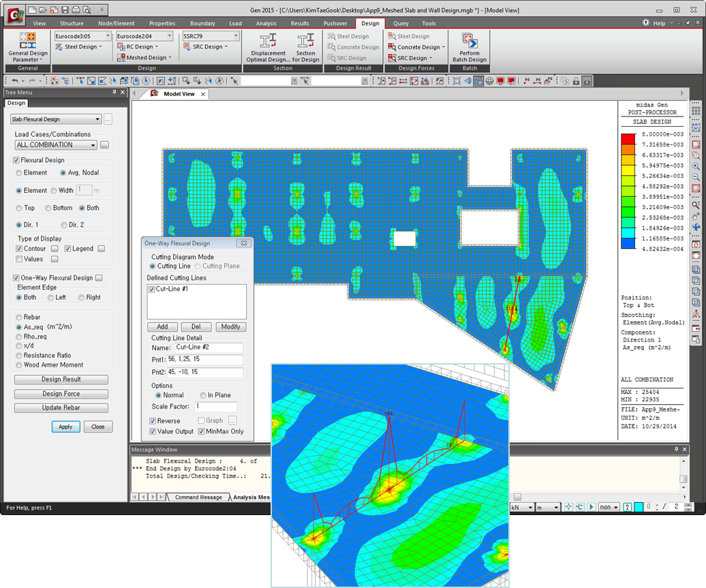Click the globe icon in view toolbar

(489, 81)
